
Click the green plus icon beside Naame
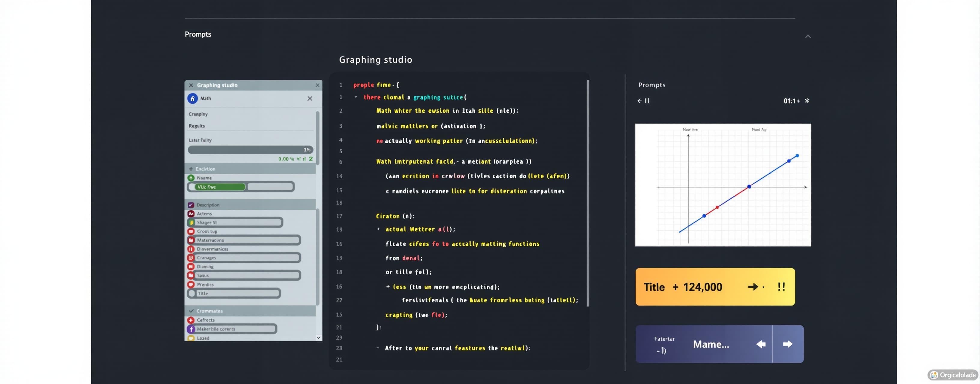click(x=191, y=178)
